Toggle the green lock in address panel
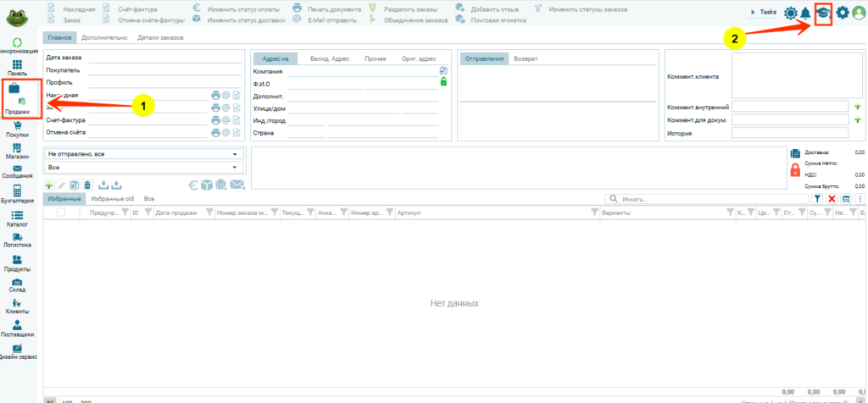The width and height of the screenshot is (868, 403). 443,82
